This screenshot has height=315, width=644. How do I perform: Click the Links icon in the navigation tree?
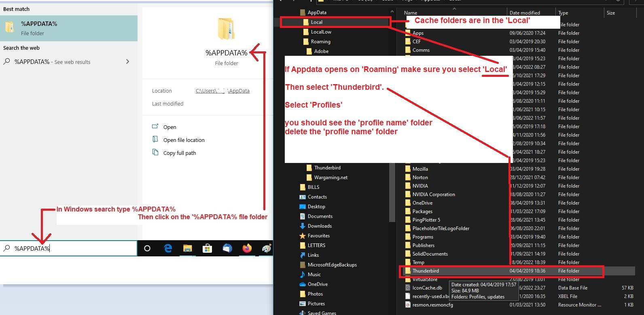[303, 255]
